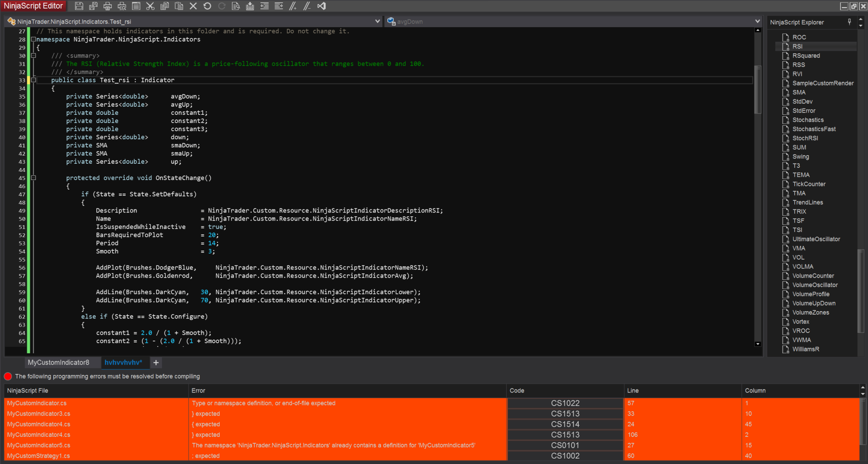Screen dimensions: 868x464
Task: Click the Error column header
Action: [198, 390]
